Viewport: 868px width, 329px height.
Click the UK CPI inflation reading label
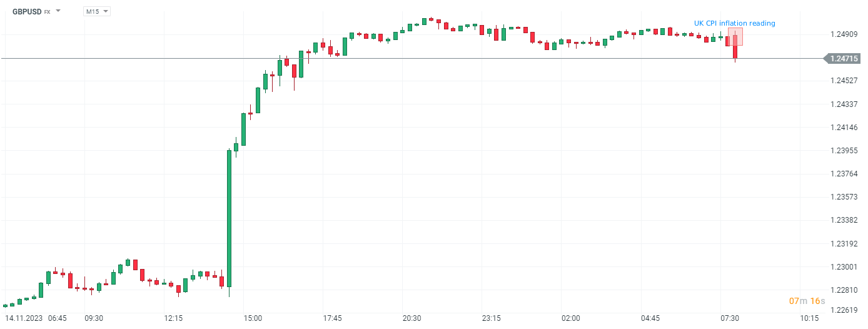click(x=734, y=23)
